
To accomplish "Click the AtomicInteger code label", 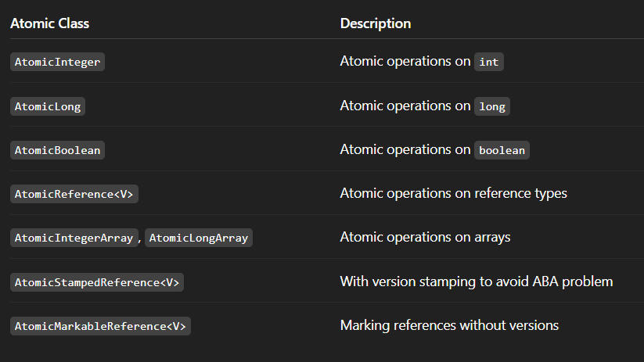I will coord(57,62).
